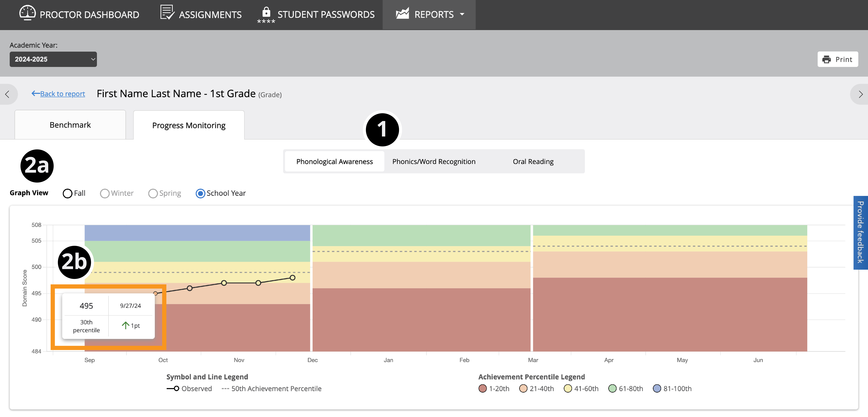Screen dimensions: 868x417
Task: Expand the Reports menu caret
Action: point(462,14)
